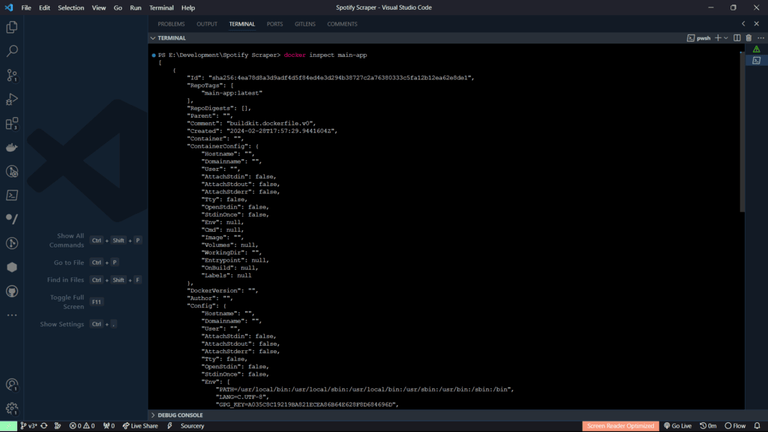The image size is (768, 432).
Task: Click the GPG_KEY env line
Action: pos(307,405)
